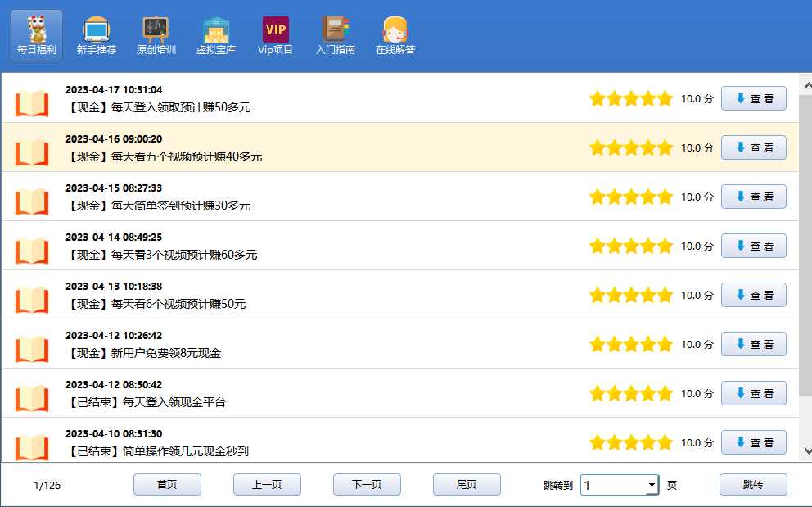Select title 【已结束】每天登入领现金平台
The height and width of the screenshot is (507, 812).
pos(147,402)
